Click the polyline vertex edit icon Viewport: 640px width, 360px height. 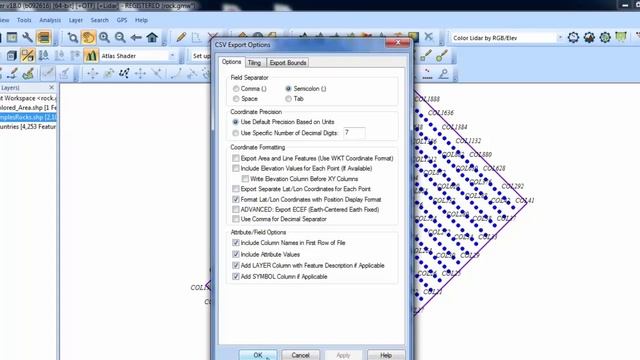click(x=124, y=73)
